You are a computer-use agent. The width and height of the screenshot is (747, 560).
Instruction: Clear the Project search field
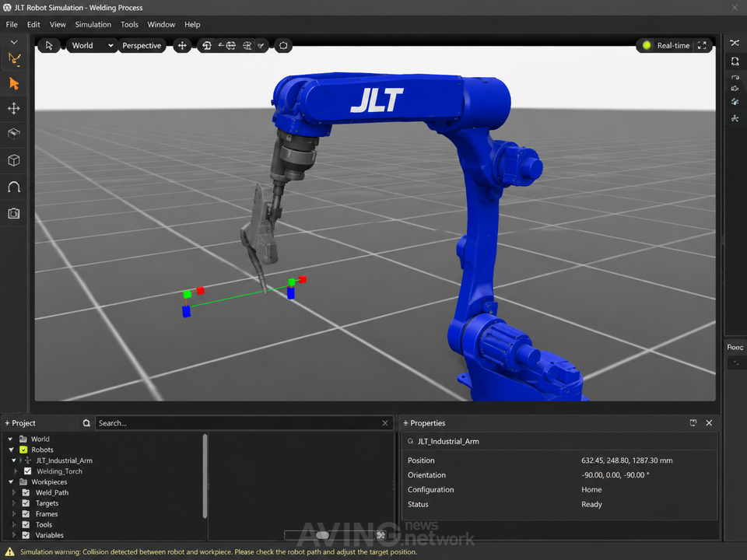tap(385, 423)
